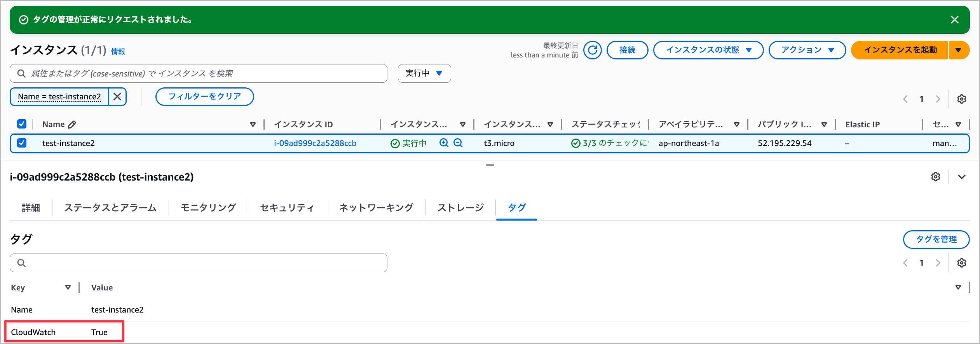Viewport: 980px width, 344px height.
Task: Open the 実行中 state filter dropdown
Action: click(x=424, y=73)
